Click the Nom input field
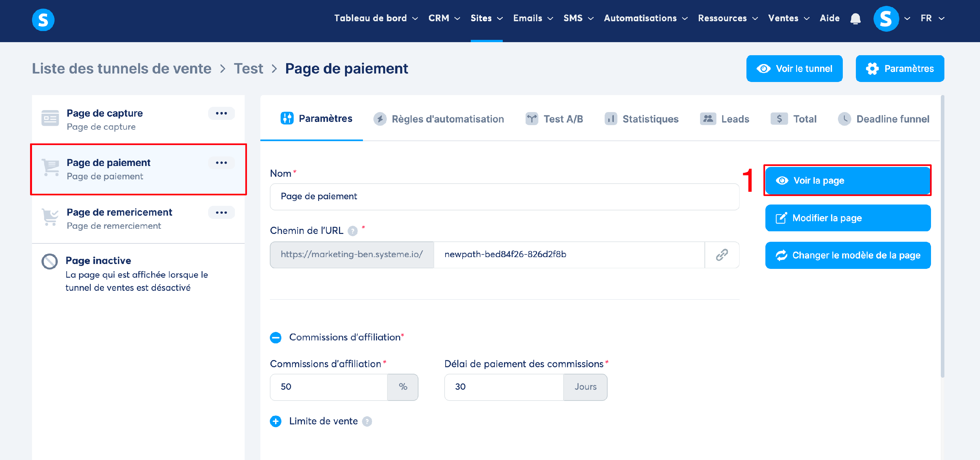This screenshot has width=980, height=460. 504,196
